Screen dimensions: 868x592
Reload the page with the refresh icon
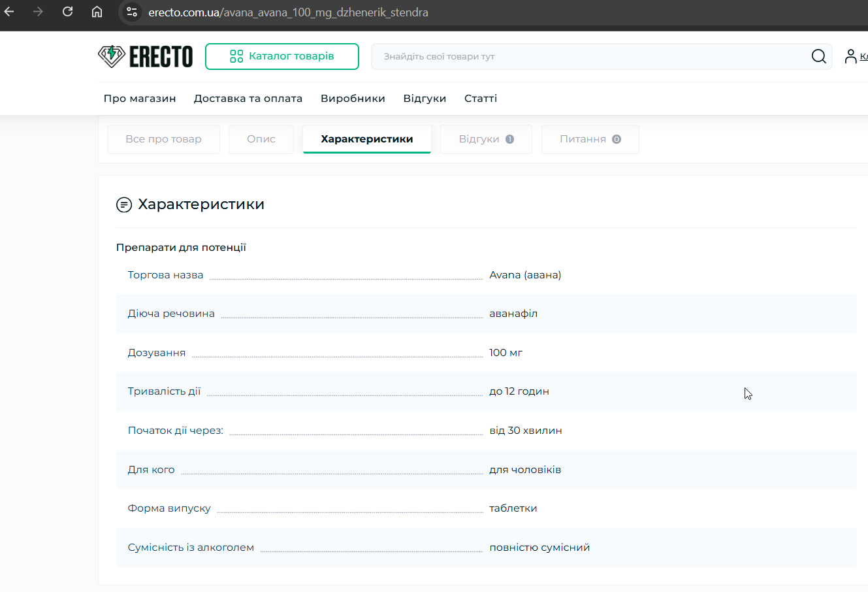(67, 12)
